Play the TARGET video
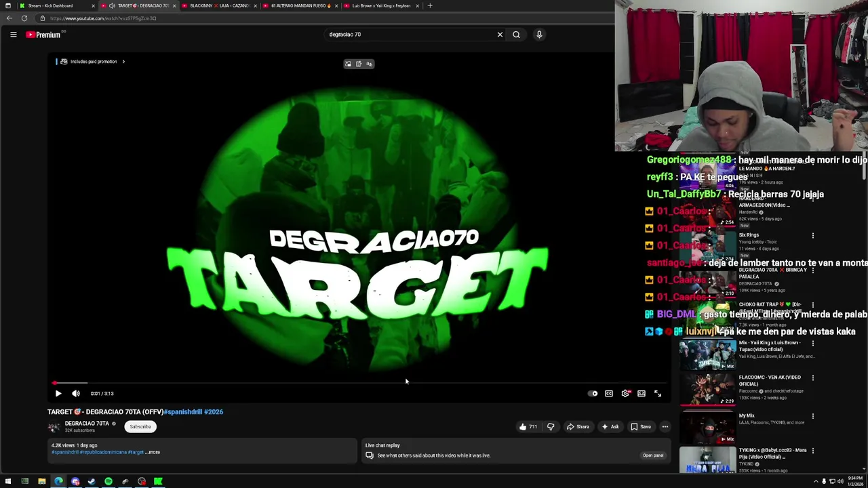The height and width of the screenshot is (488, 868). [58, 393]
